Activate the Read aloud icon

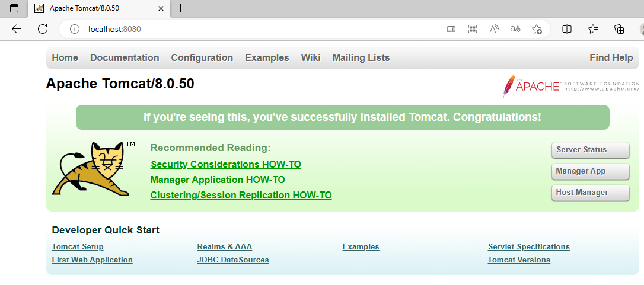[x=494, y=29]
